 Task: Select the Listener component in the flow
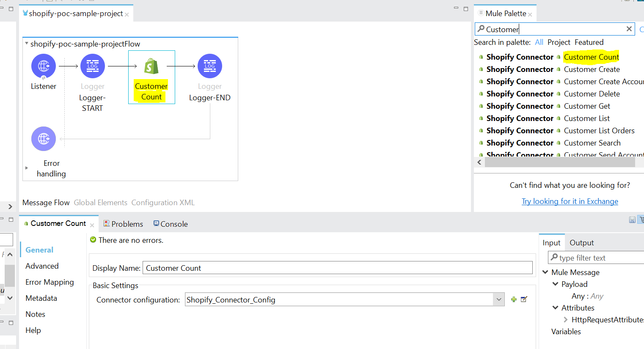click(44, 66)
